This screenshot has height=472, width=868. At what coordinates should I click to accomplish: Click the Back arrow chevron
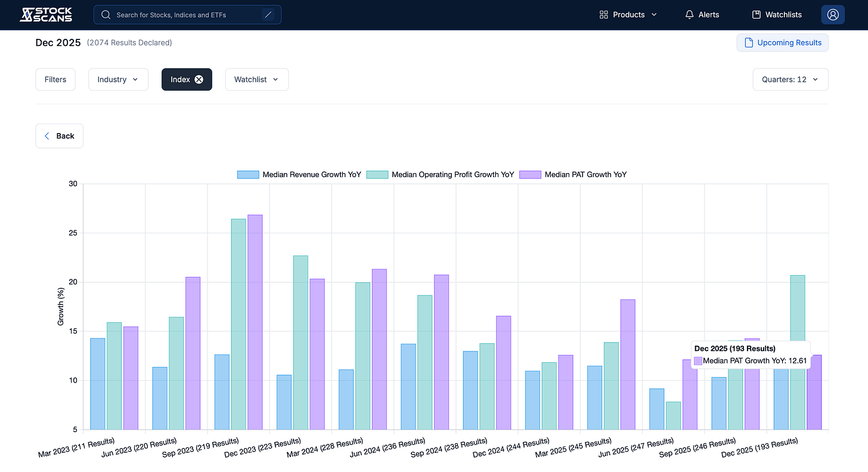point(47,136)
